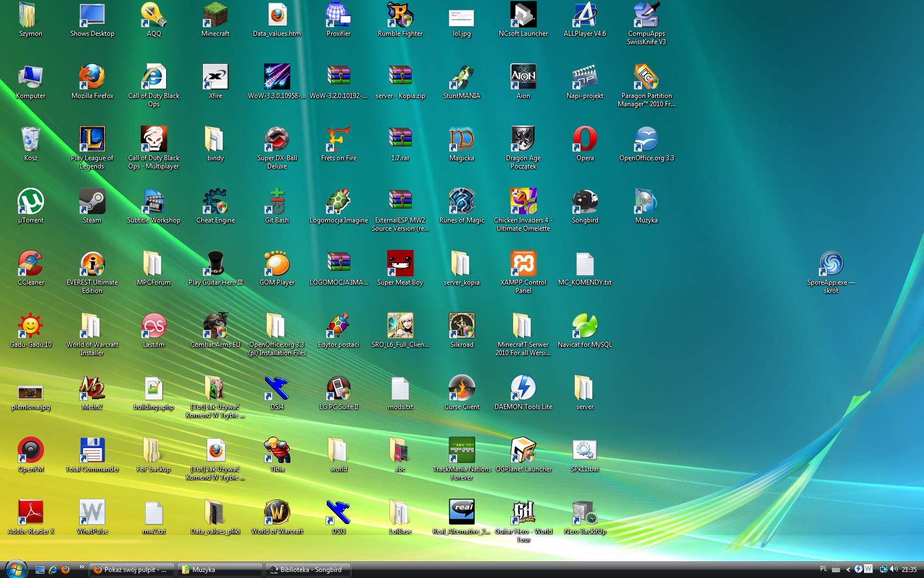Switch to Pokaż swój pulpit taskbar window

click(132, 570)
